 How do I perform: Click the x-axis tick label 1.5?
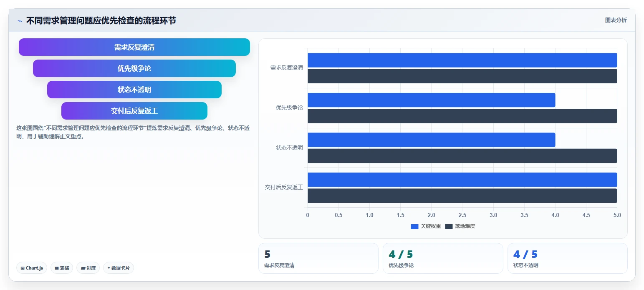(x=400, y=215)
